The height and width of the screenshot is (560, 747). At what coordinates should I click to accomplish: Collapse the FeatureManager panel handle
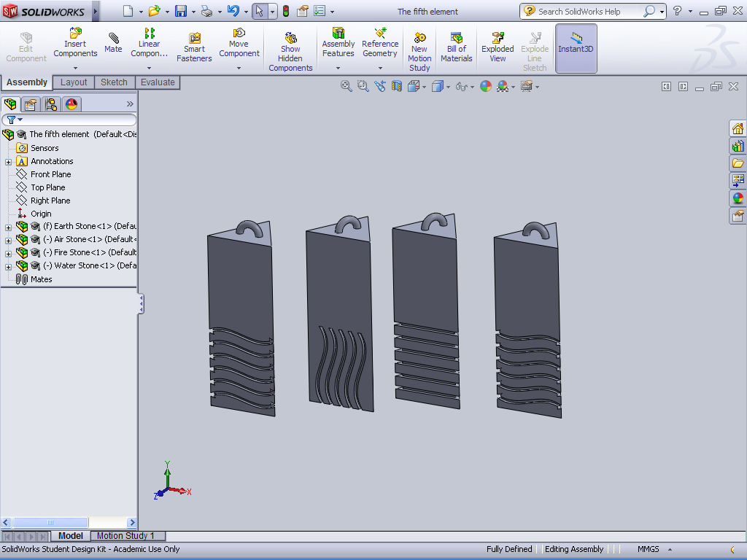141,303
